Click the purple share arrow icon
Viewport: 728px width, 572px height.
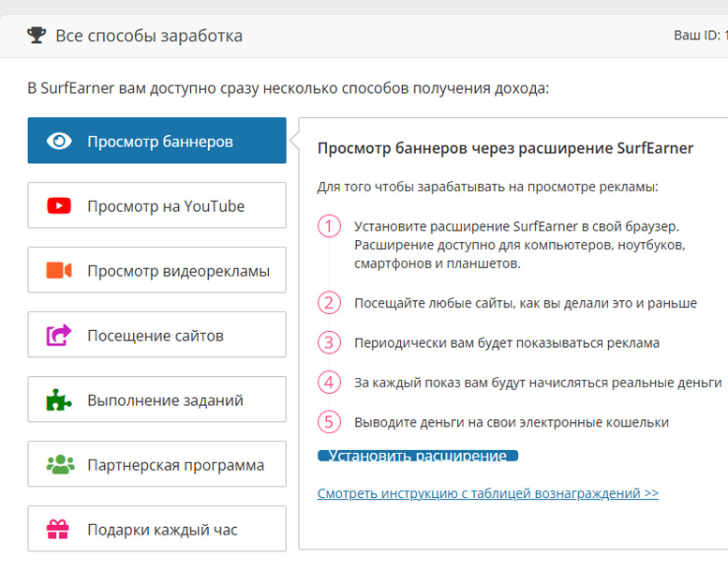click(59, 335)
